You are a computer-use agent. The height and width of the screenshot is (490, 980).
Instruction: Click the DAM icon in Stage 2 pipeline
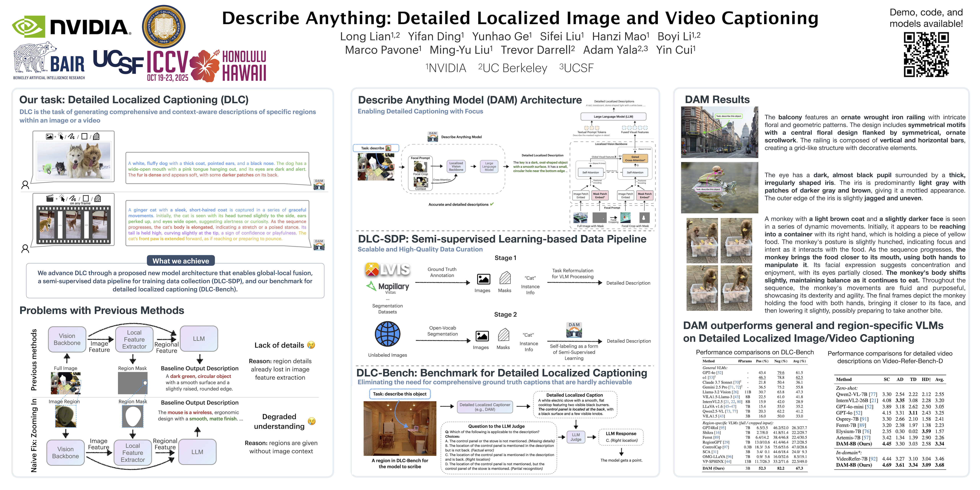[574, 330]
